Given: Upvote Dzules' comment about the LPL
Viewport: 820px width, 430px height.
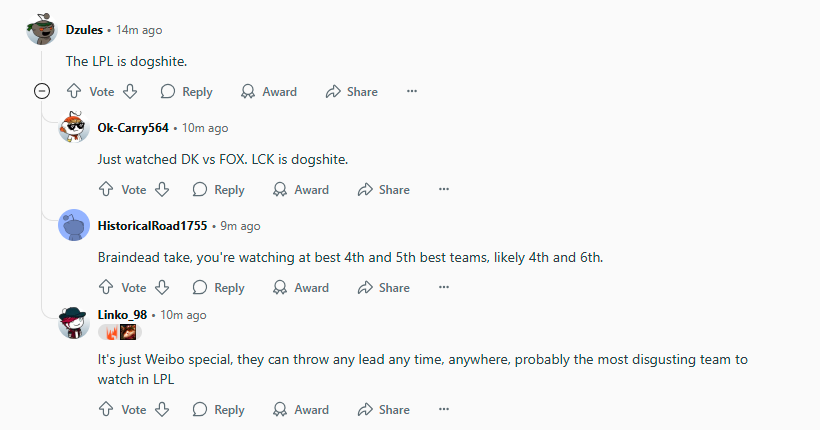Looking at the screenshot, I should [x=74, y=92].
